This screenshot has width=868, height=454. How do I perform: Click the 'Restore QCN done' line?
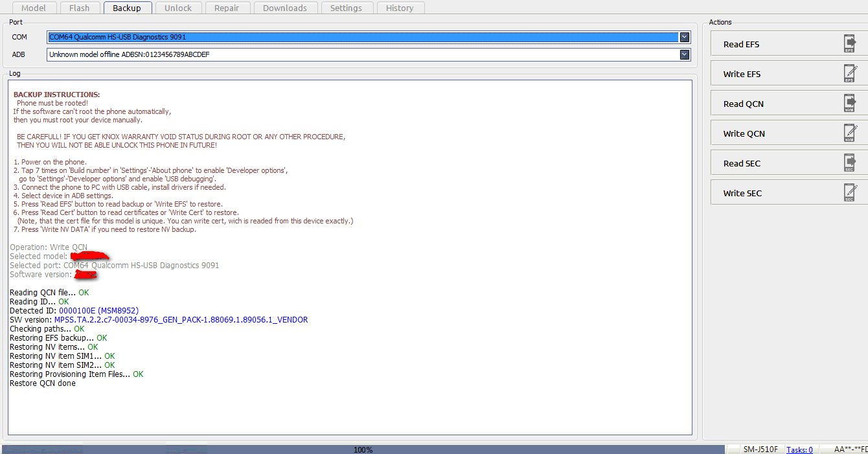click(x=43, y=383)
